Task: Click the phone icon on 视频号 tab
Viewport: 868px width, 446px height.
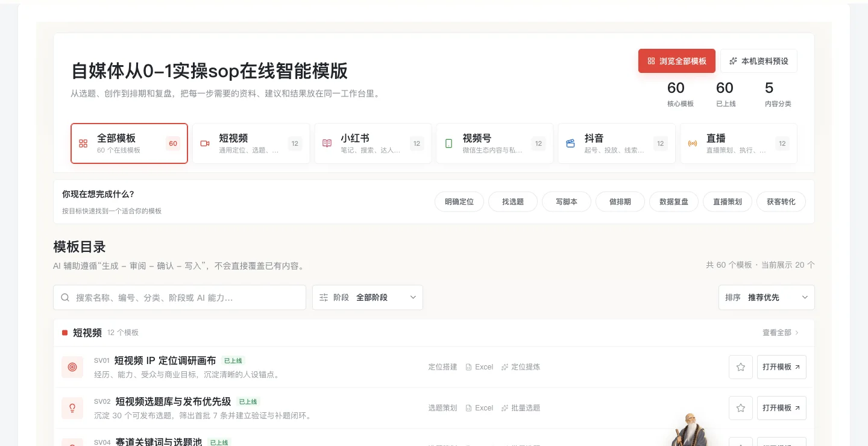Action: click(448, 143)
